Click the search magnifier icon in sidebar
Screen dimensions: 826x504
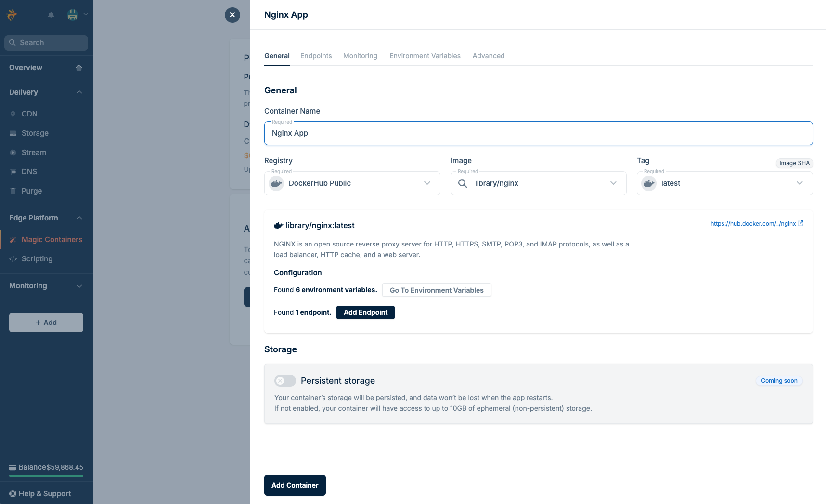tap(13, 43)
